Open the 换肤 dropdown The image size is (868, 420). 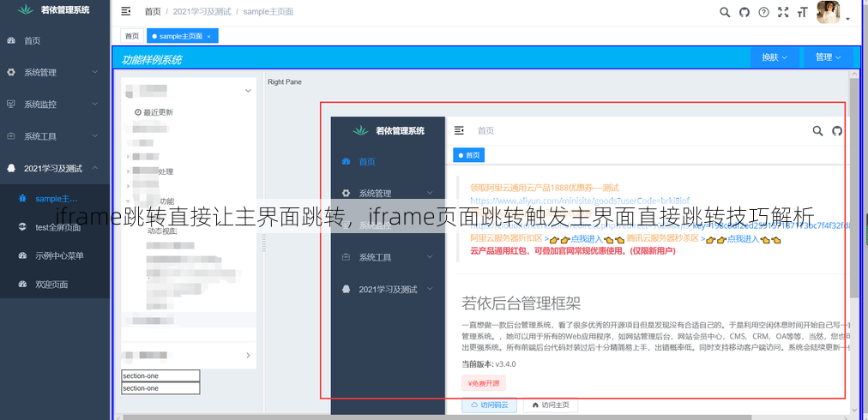tap(775, 57)
